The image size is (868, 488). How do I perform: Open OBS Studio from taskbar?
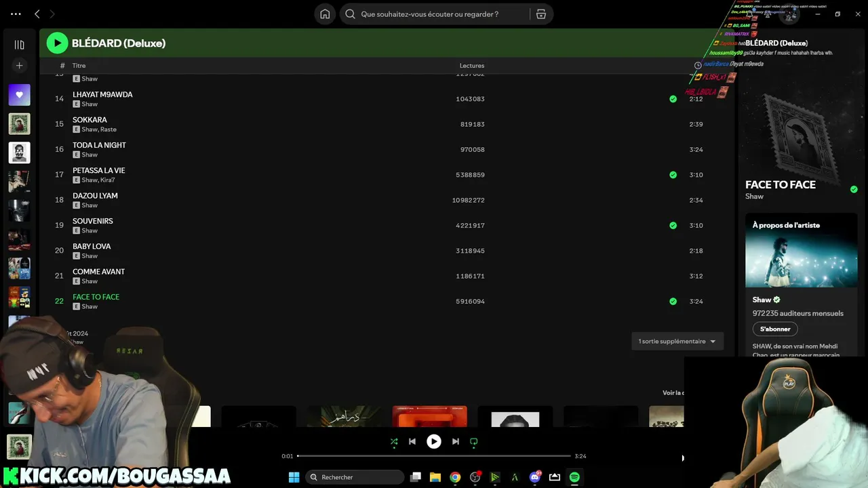click(x=475, y=477)
